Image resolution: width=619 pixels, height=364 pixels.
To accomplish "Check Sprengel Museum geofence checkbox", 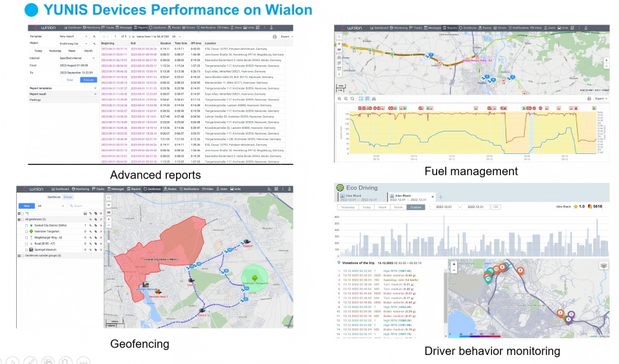I will pos(26,249).
